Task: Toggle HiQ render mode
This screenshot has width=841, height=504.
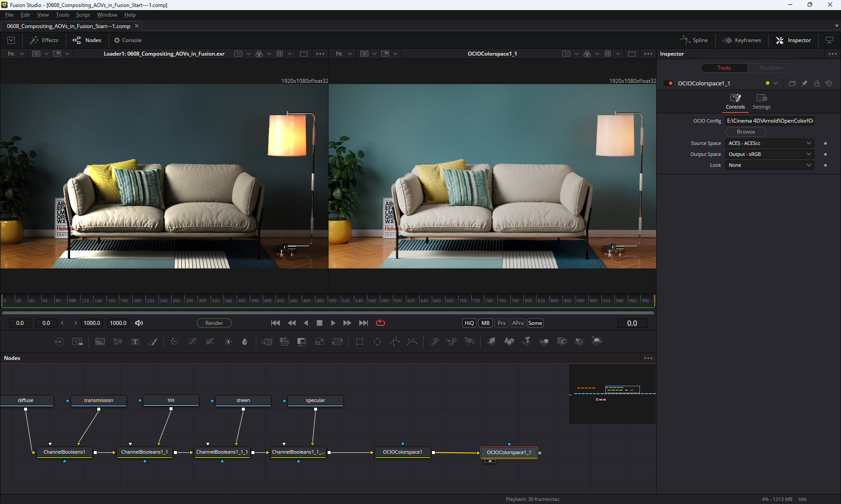Action: (469, 323)
